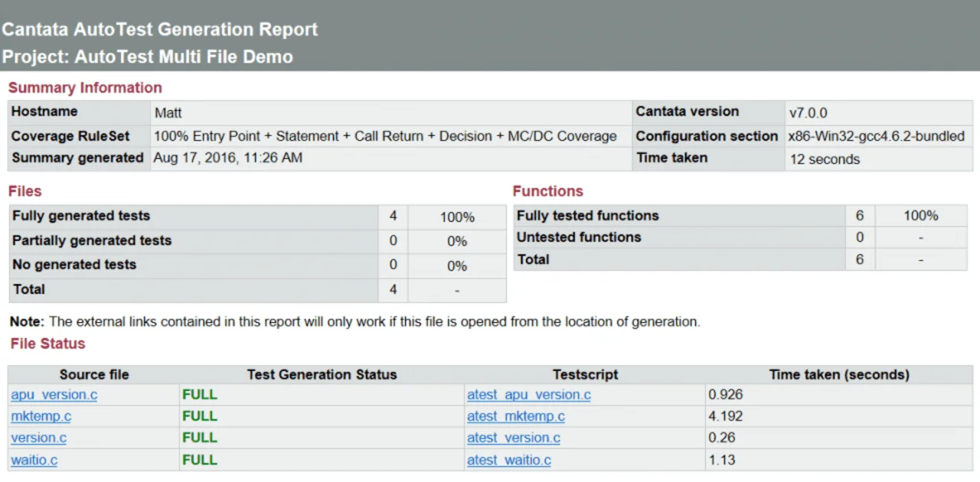
Task: Click the Fully generated tests row label
Action: click(x=81, y=216)
